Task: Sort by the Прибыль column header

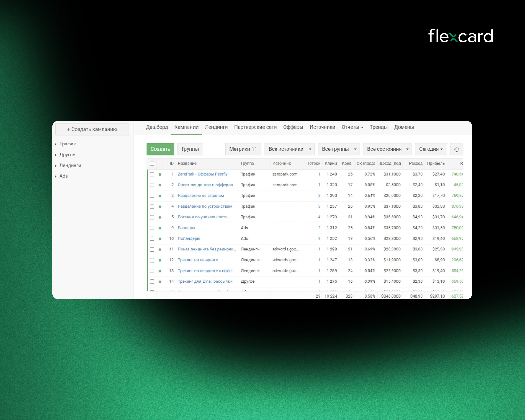Action: click(x=436, y=164)
